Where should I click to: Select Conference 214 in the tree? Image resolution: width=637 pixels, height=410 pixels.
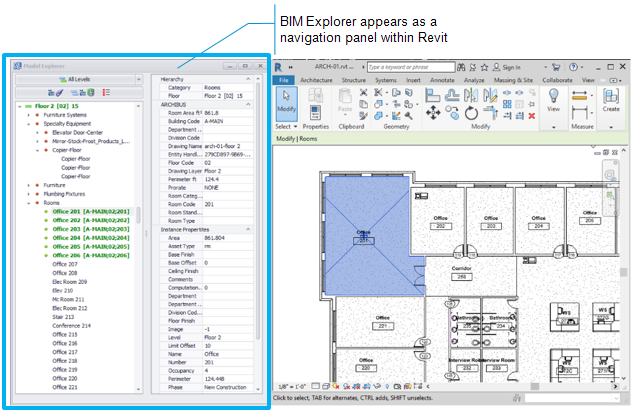tap(72, 326)
